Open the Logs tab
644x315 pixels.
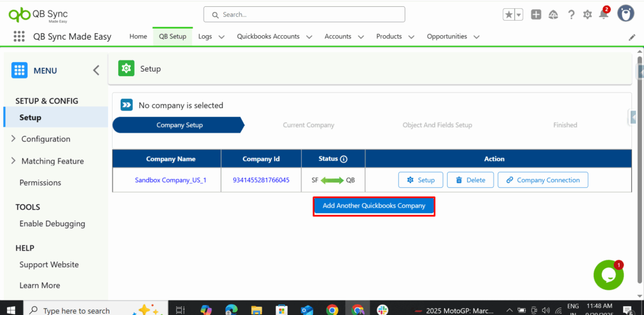[x=205, y=36]
